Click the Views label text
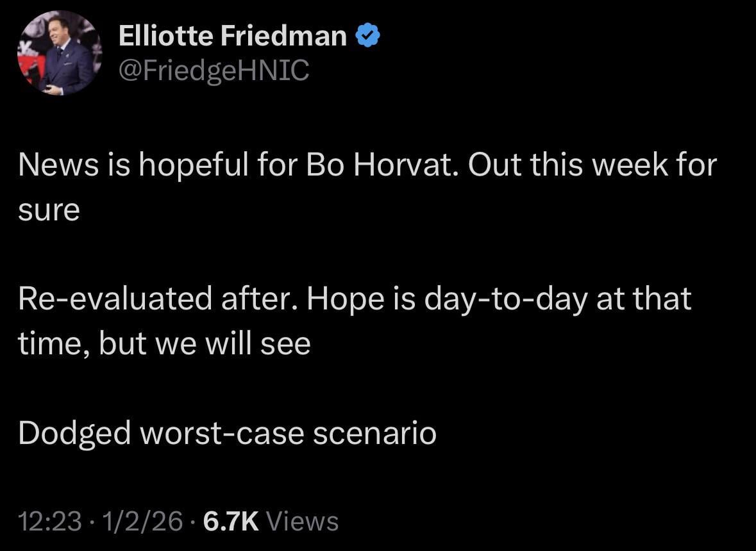Viewport: 756px width, 551px height. (x=303, y=521)
